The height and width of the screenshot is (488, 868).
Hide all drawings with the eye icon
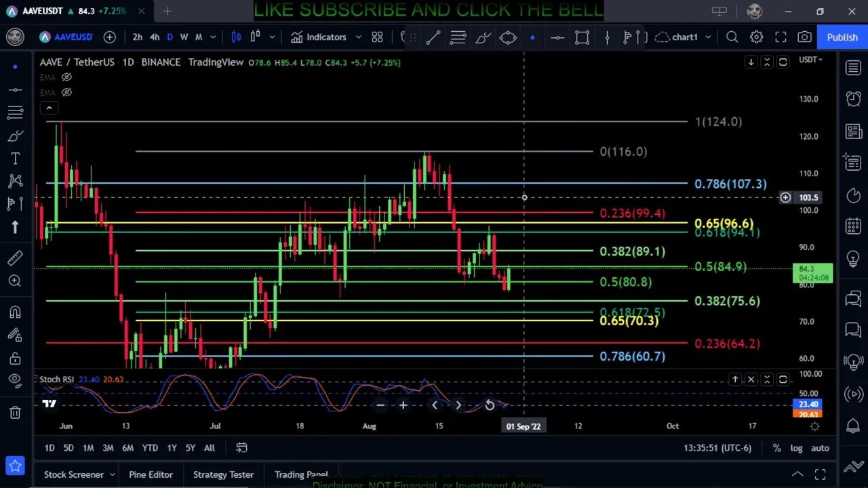tap(15, 381)
